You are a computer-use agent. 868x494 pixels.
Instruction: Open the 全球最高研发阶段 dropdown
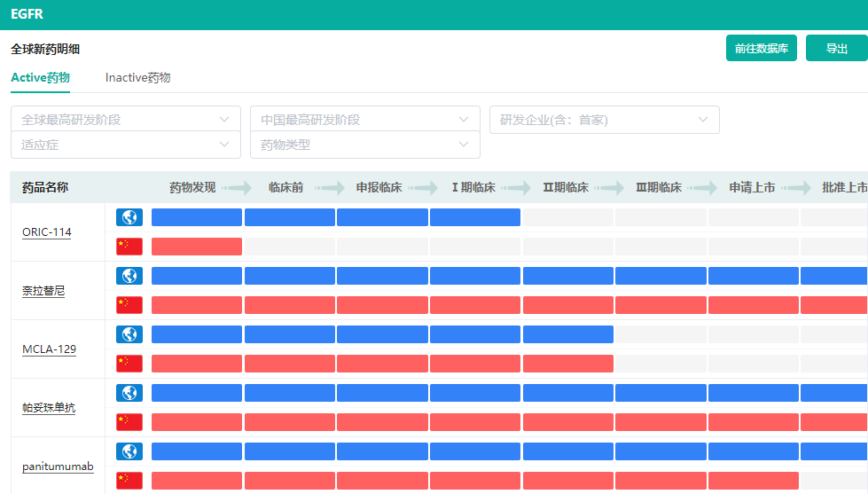click(125, 120)
